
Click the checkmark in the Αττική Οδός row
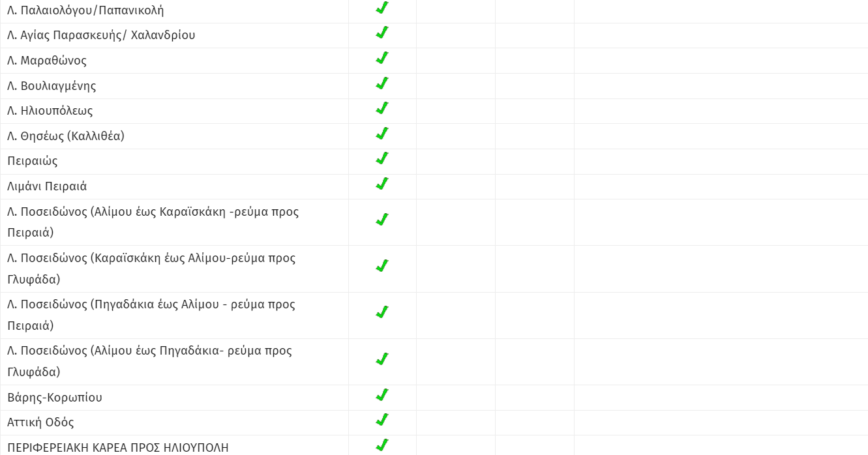pyautogui.click(x=382, y=420)
